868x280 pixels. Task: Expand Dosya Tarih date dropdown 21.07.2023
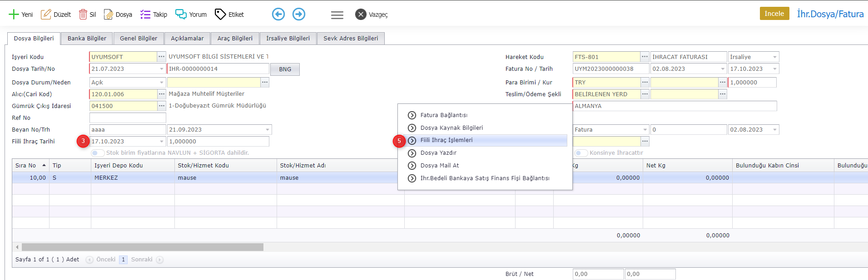tap(162, 69)
